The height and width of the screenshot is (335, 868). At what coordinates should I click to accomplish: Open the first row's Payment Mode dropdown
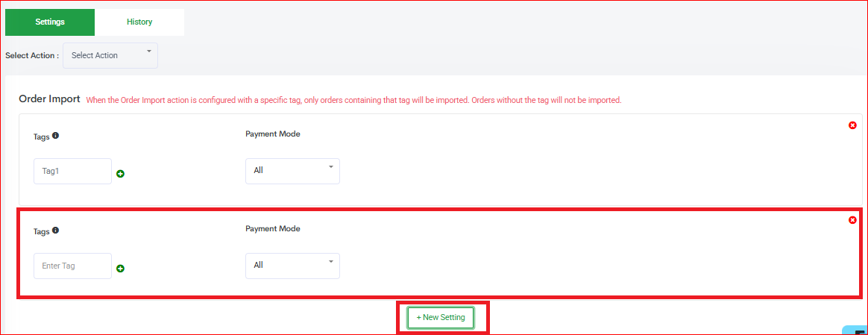292,171
